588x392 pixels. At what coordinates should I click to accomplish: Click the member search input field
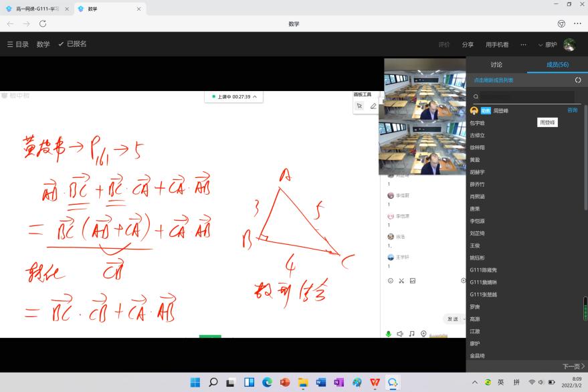point(525,96)
